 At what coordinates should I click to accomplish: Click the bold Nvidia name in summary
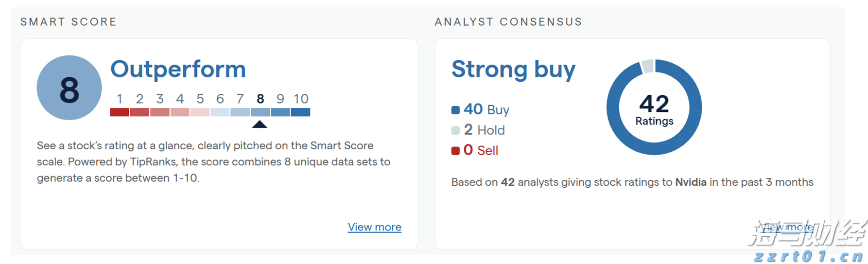point(691,182)
